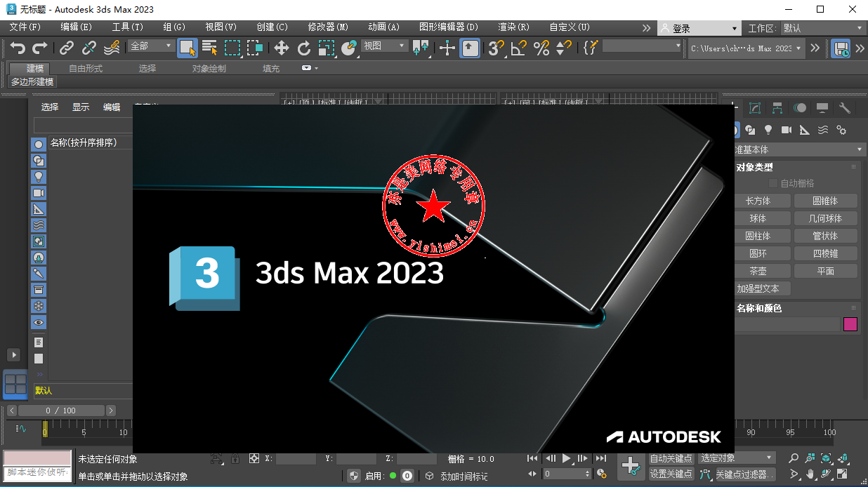Click the Edit Named Selection Sets icon

591,48
